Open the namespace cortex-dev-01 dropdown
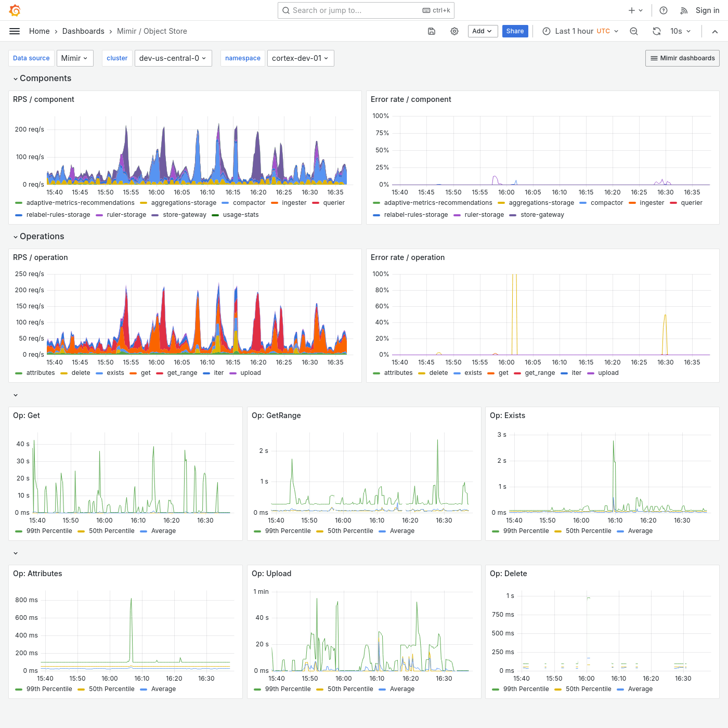 pyautogui.click(x=301, y=58)
